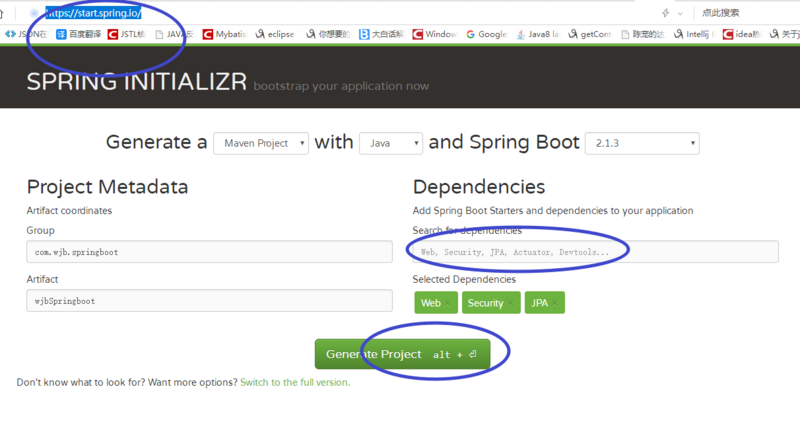Viewport: 800px width, 428px height.
Task: Open the Window bookmark
Action: 435,34
